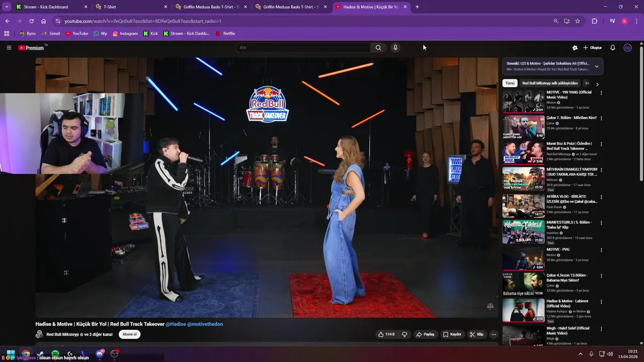Click the Red Bull Miksteyp channel avatar
This screenshot has height=362, width=644.
click(39, 334)
